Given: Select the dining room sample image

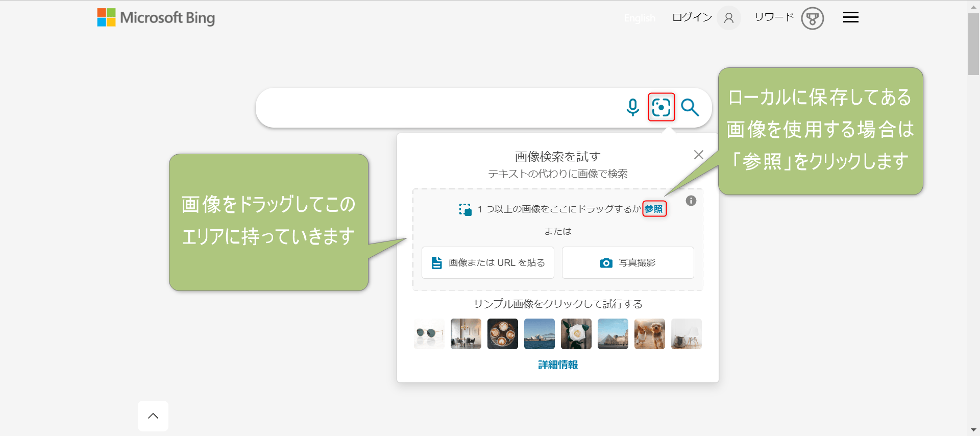Looking at the screenshot, I should 466,334.
